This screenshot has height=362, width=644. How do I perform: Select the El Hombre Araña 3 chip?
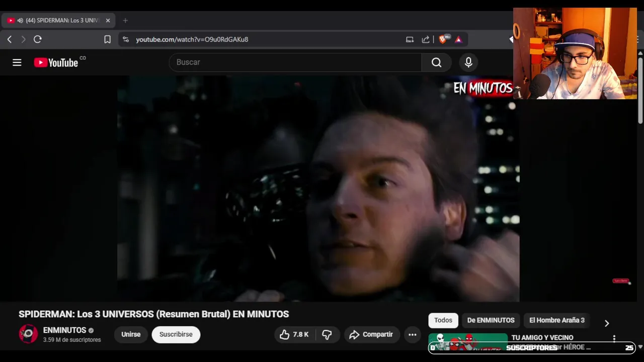click(x=556, y=320)
